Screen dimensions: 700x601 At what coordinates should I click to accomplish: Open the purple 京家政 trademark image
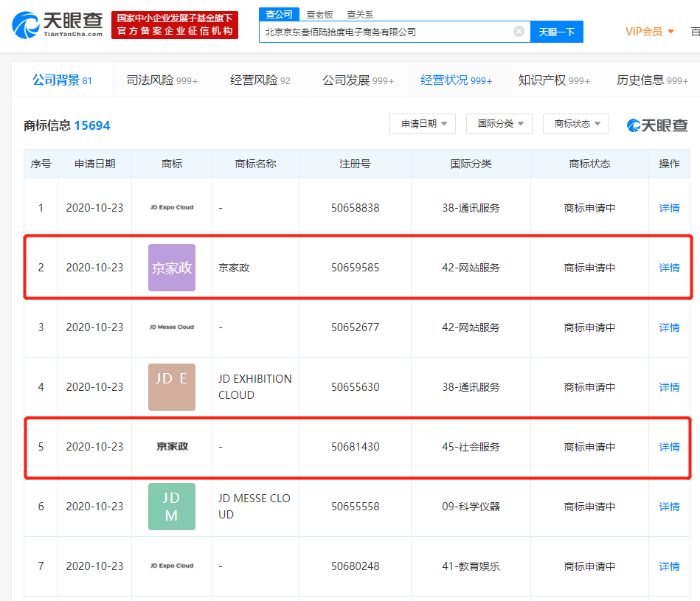click(x=171, y=267)
